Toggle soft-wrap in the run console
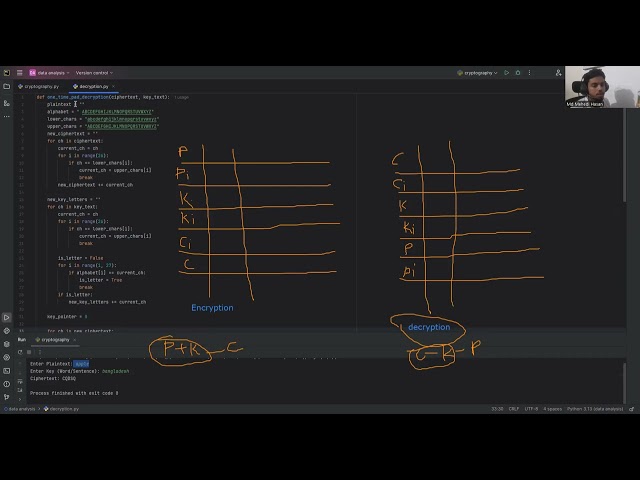Image resolution: width=640 pixels, height=480 pixels. [20, 382]
